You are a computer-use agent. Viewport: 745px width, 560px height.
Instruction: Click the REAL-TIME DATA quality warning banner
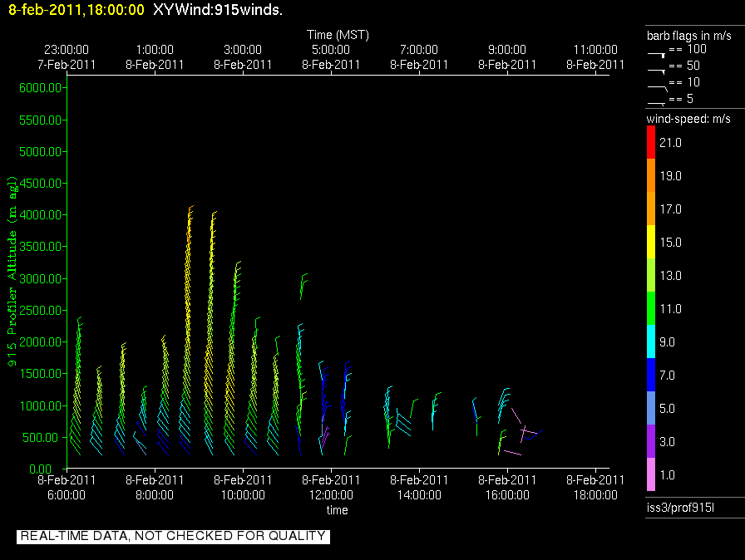coord(173,536)
